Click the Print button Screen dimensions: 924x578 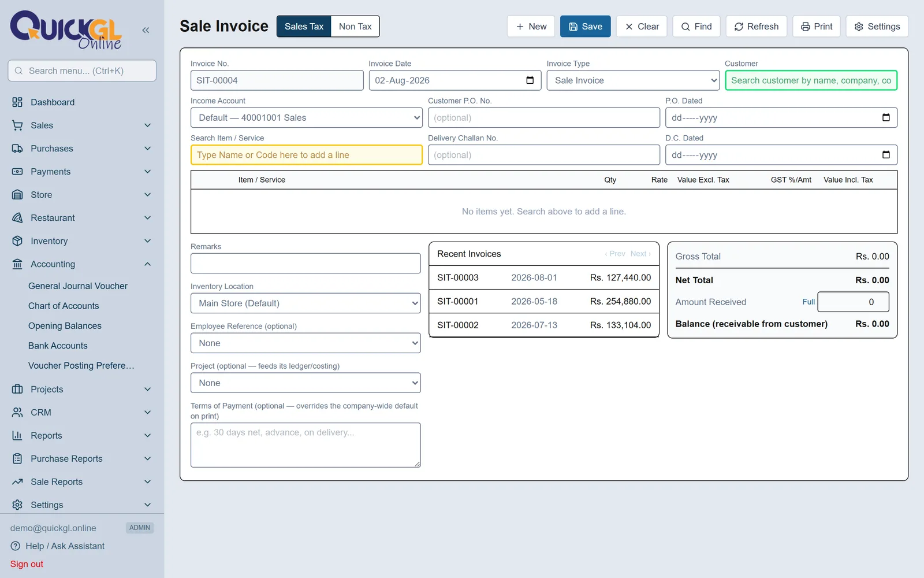pyautogui.click(x=816, y=27)
